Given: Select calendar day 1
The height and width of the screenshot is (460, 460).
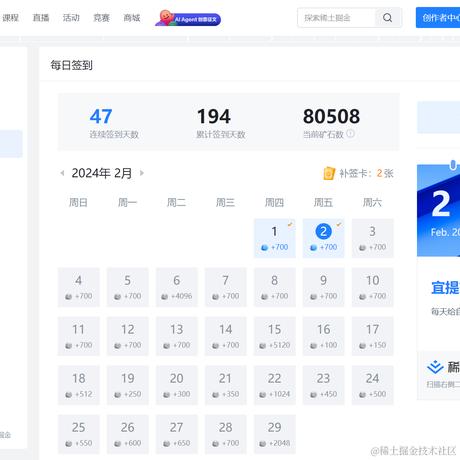Looking at the screenshot, I should click(275, 238).
